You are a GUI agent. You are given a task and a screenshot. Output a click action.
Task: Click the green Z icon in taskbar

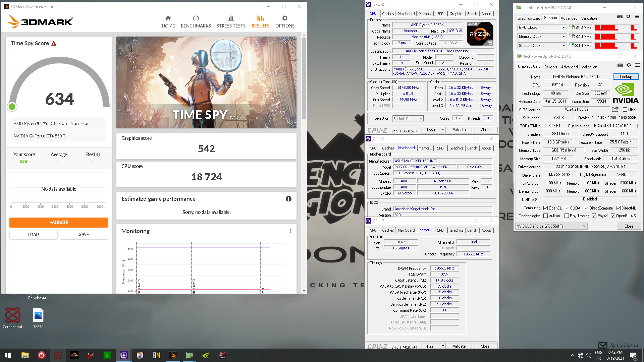tap(107, 355)
